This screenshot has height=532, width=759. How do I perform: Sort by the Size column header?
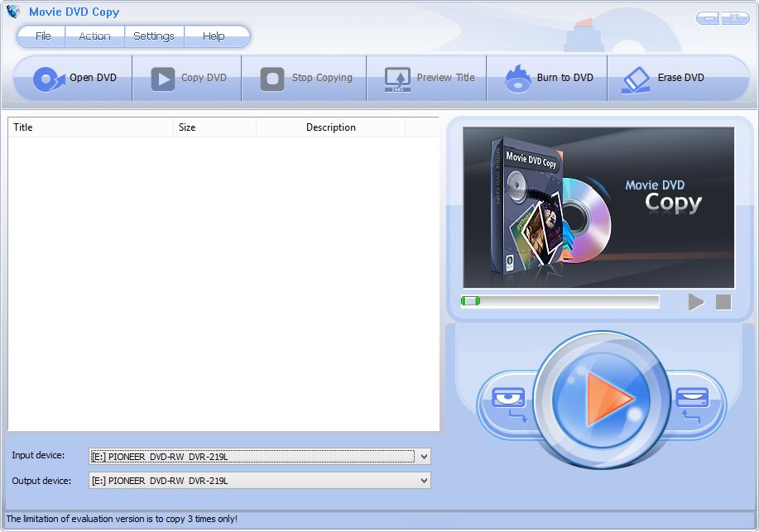point(214,127)
